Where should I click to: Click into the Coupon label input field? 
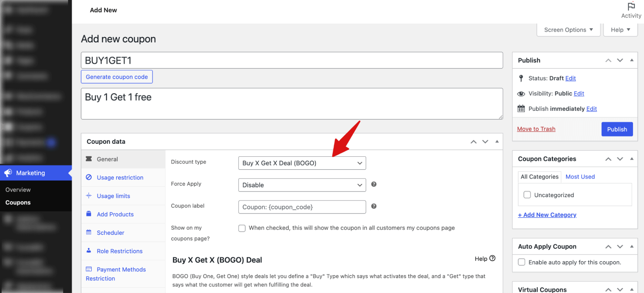coord(302,207)
